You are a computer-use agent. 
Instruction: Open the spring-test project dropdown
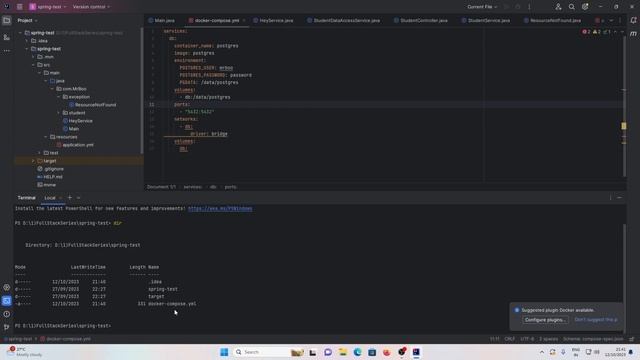[48, 7]
